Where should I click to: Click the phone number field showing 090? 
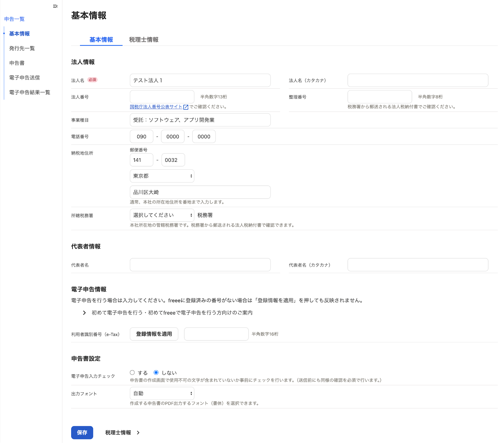tap(141, 137)
